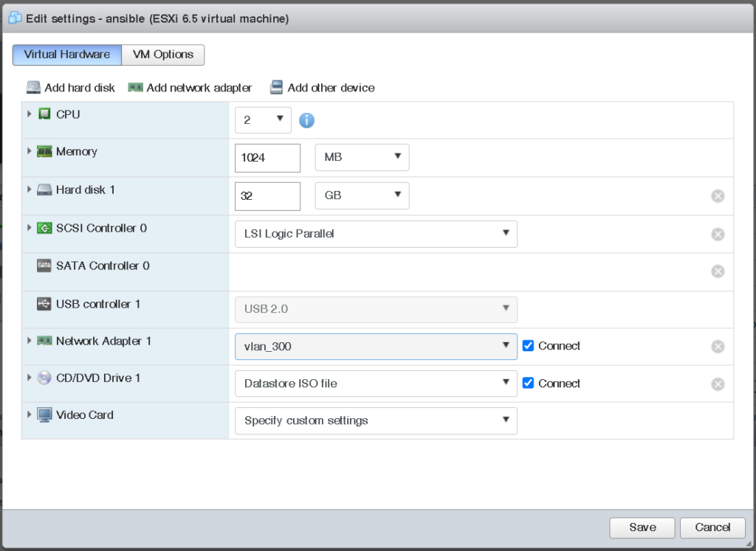
Task: Click the Add hard disk icon
Action: tap(33, 87)
